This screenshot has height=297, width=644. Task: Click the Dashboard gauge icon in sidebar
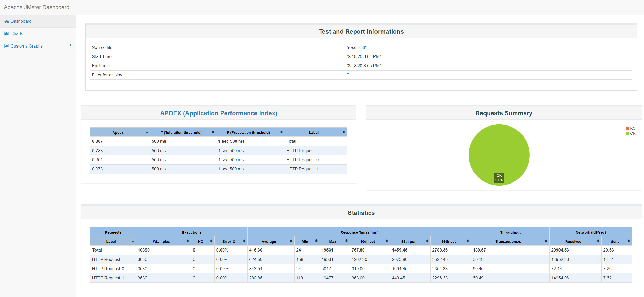click(7, 21)
